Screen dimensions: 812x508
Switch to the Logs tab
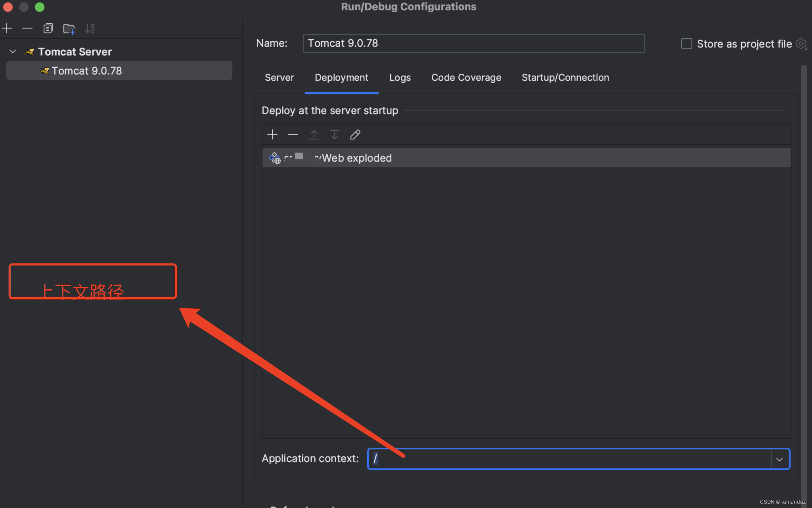(399, 76)
